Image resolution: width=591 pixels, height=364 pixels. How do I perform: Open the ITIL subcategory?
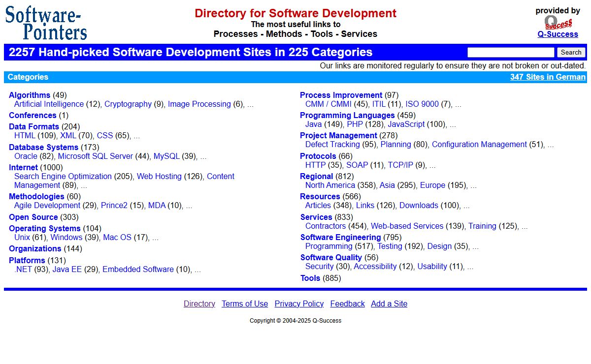[x=379, y=104]
